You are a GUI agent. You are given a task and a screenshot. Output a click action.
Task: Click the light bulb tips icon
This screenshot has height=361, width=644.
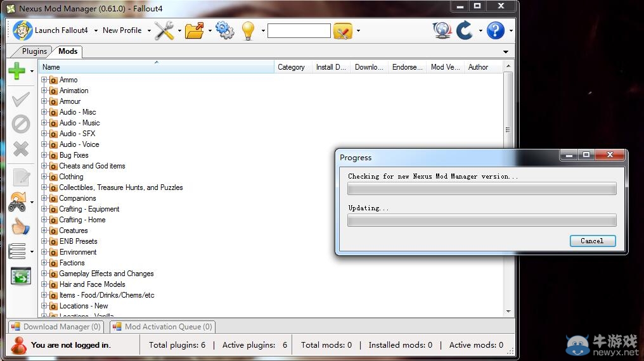click(248, 30)
